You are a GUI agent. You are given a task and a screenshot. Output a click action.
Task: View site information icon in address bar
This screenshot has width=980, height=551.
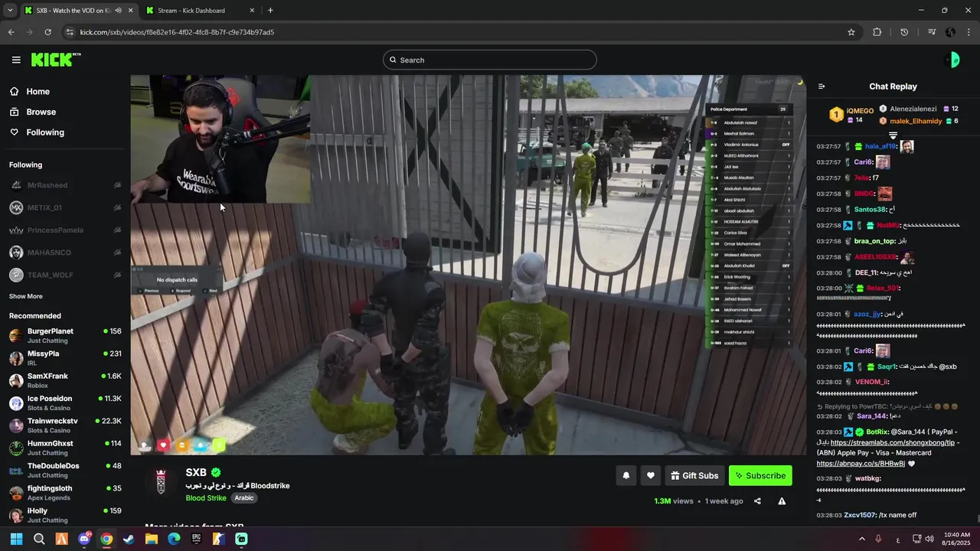pyautogui.click(x=70, y=32)
